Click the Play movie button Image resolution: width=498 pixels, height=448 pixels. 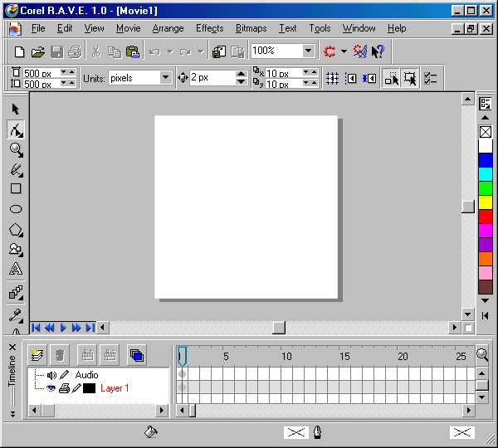(63, 328)
